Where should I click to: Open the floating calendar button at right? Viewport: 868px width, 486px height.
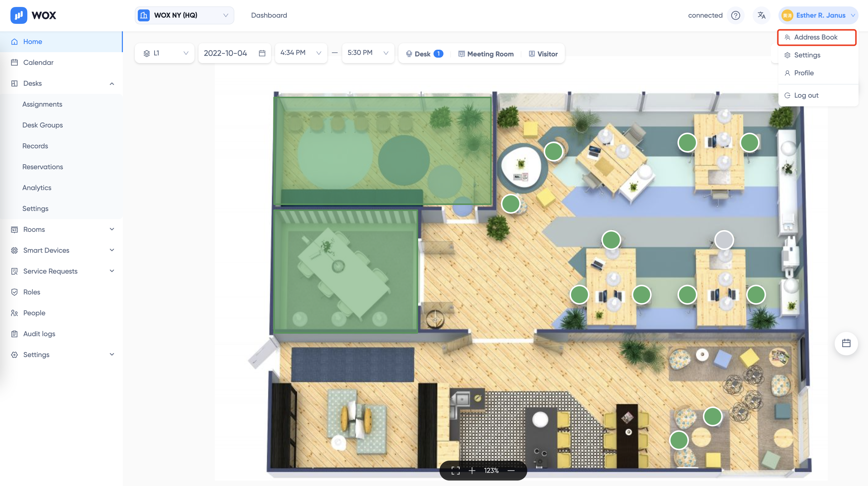click(x=846, y=343)
